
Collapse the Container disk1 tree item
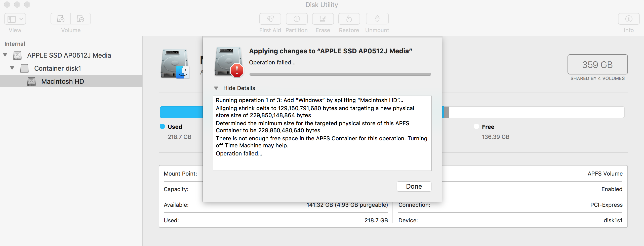(x=12, y=68)
